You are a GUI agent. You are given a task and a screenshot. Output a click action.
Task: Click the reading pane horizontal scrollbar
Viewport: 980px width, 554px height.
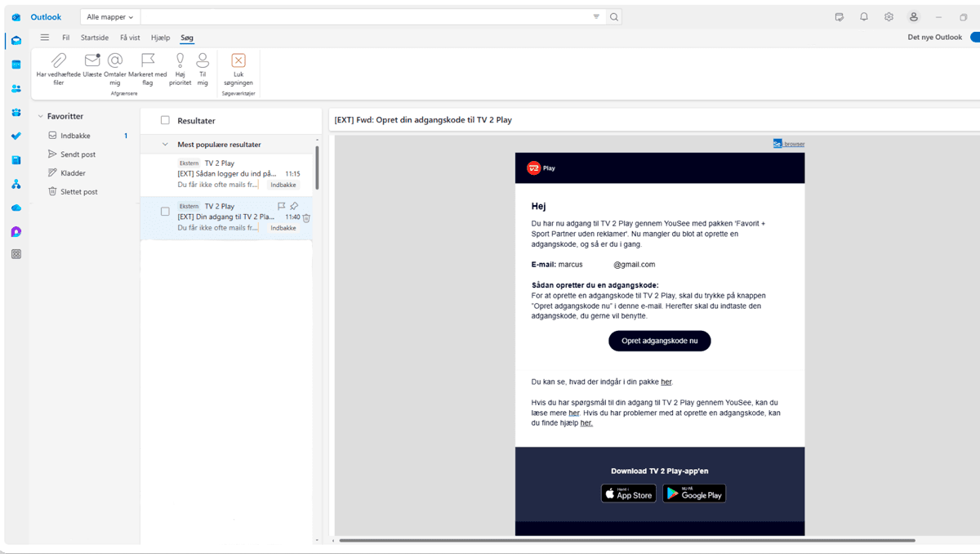tap(627, 540)
